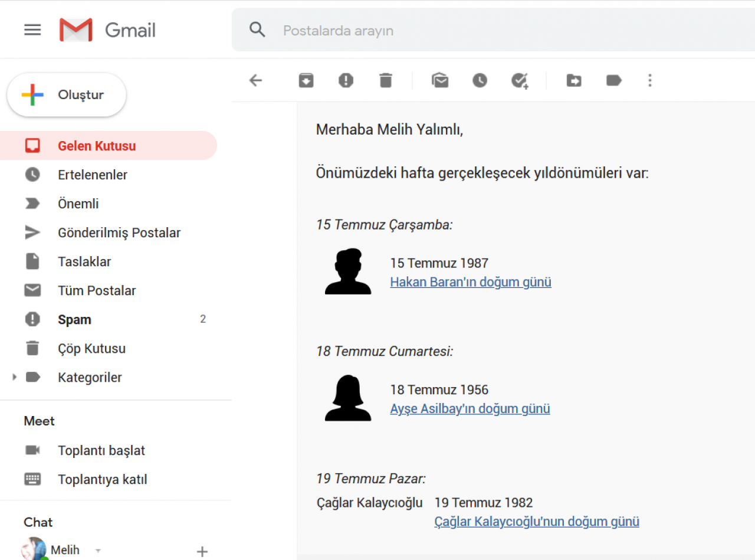The height and width of the screenshot is (560, 755).
Task: Add this email to Tasks
Action: [520, 80]
